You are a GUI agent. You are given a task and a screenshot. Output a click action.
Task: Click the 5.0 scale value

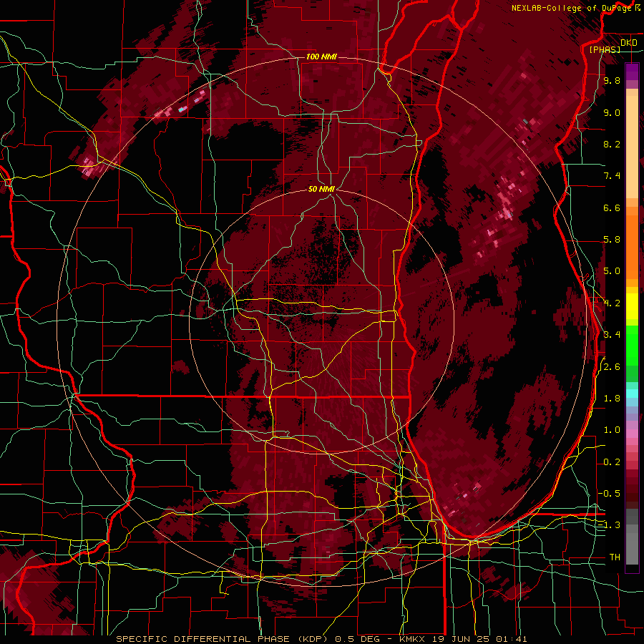point(612,271)
